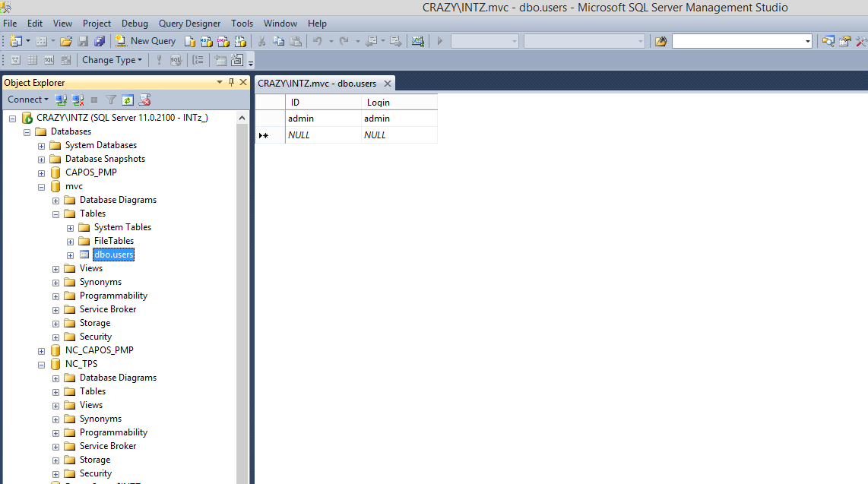Open Object Explorer window position menu arrow
Viewport: 868px width, 484px height.
pos(220,82)
